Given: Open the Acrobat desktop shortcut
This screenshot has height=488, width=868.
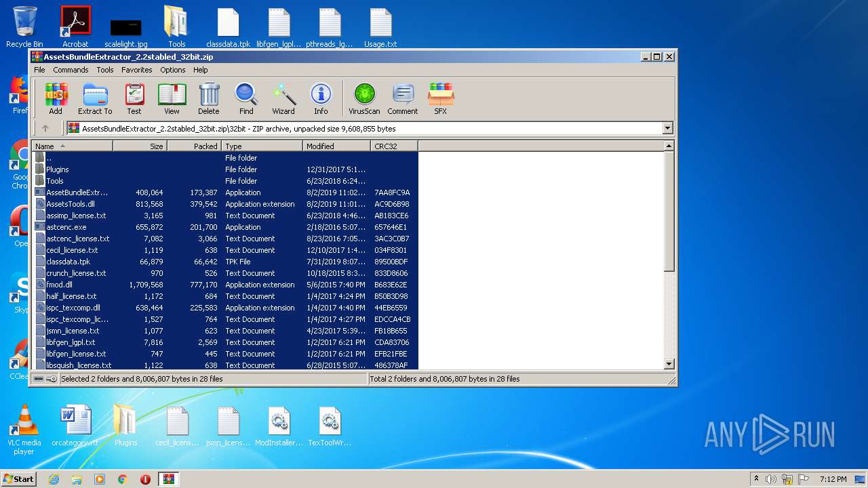Looking at the screenshot, I should [75, 27].
